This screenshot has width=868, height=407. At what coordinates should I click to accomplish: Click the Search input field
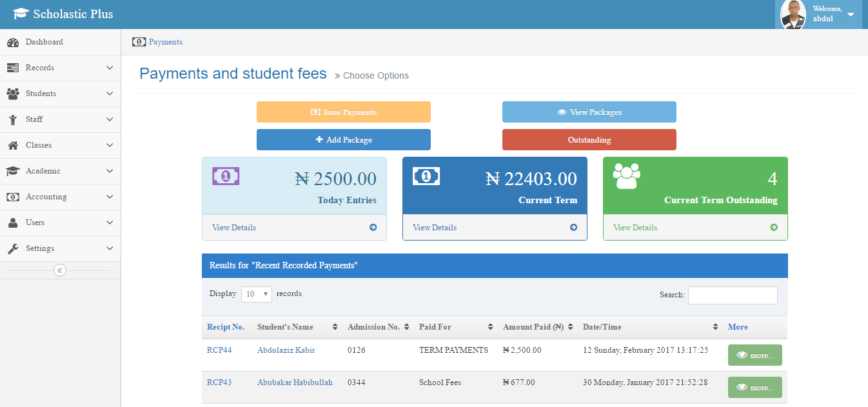click(x=732, y=295)
